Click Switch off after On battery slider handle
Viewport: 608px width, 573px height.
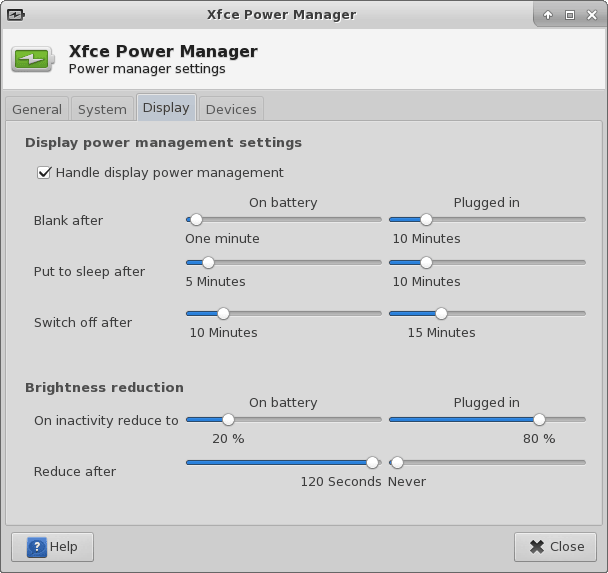[223, 313]
